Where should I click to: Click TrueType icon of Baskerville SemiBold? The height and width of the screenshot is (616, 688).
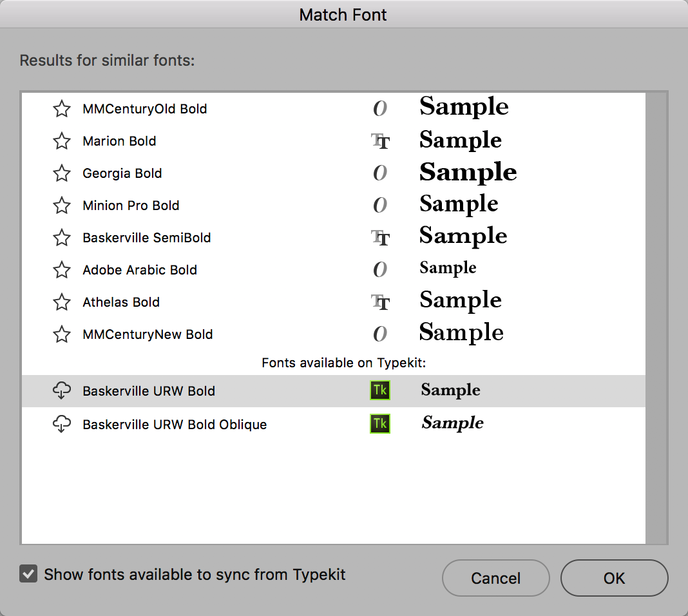pyautogui.click(x=380, y=238)
